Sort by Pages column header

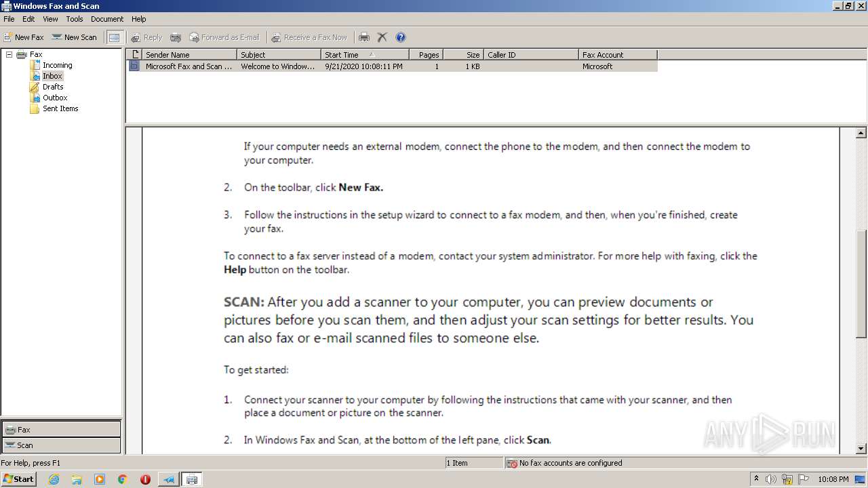point(427,55)
